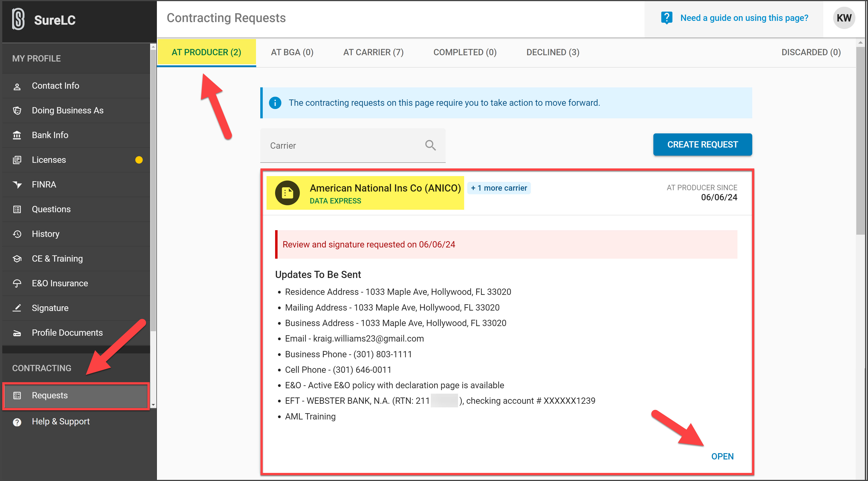Go to Bank Info section
Viewport: 868px width, 481px height.
[76, 135]
